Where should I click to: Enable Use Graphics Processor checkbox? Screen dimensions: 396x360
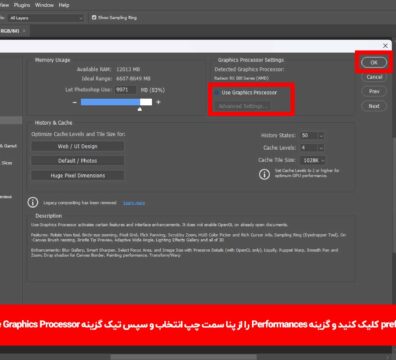[217, 92]
